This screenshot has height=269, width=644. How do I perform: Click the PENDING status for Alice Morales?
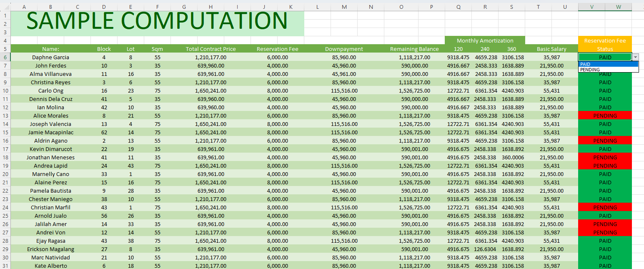[x=605, y=116]
